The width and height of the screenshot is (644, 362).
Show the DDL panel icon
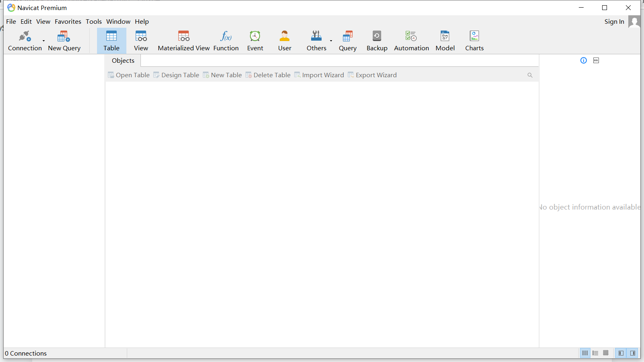point(596,60)
